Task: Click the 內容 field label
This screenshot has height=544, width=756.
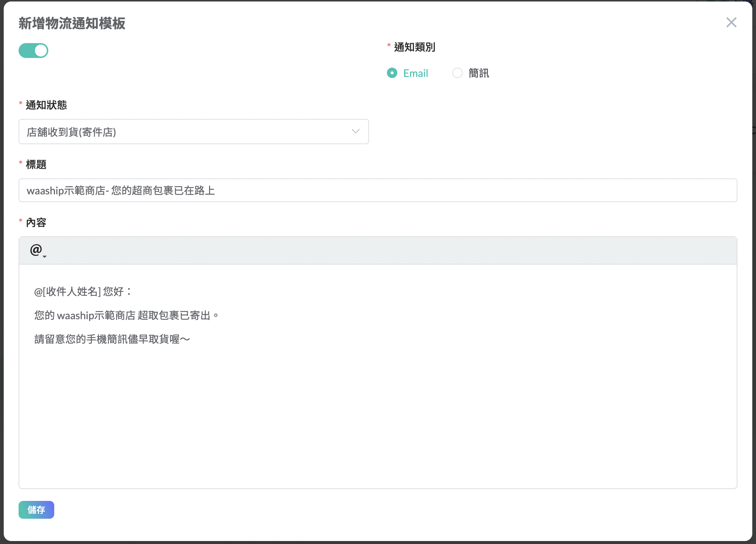Action: [x=36, y=223]
